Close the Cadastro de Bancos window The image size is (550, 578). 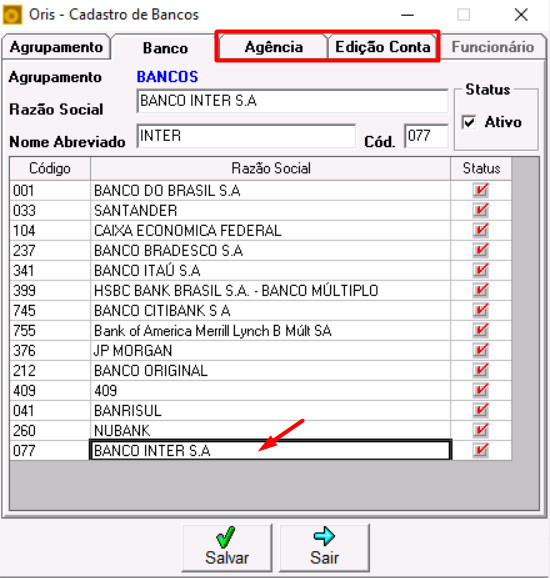coord(521,15)
